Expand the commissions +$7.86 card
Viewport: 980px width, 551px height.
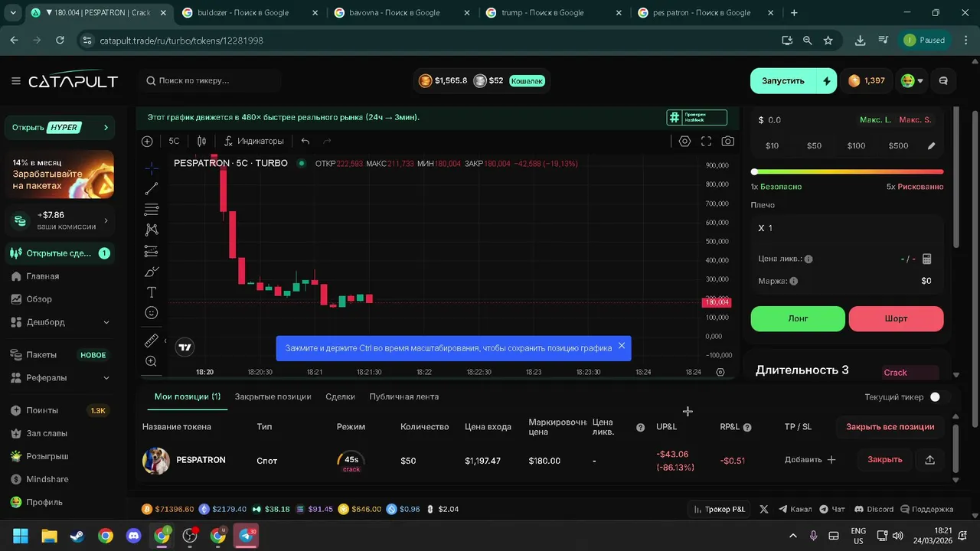coord(60,220)
